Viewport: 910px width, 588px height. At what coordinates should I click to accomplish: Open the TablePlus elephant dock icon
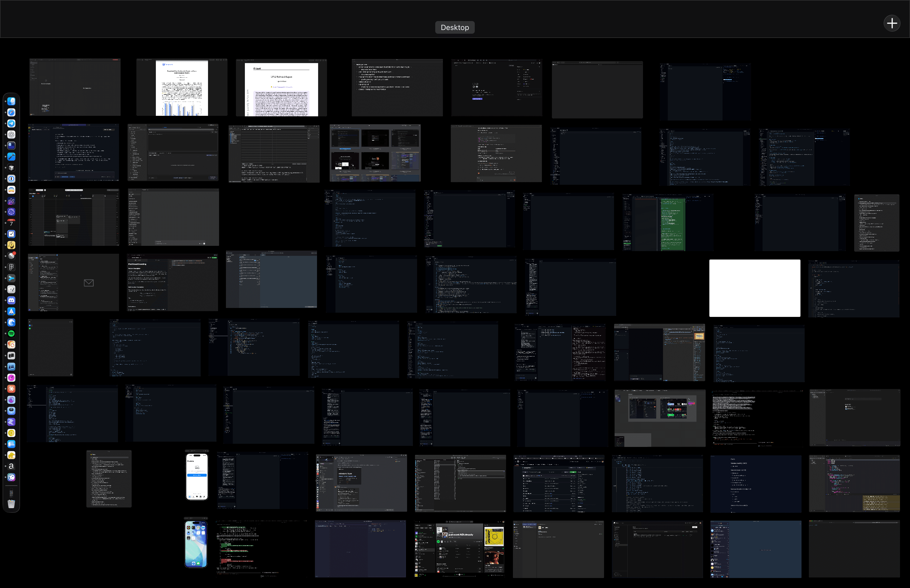[x=12, y=455]
